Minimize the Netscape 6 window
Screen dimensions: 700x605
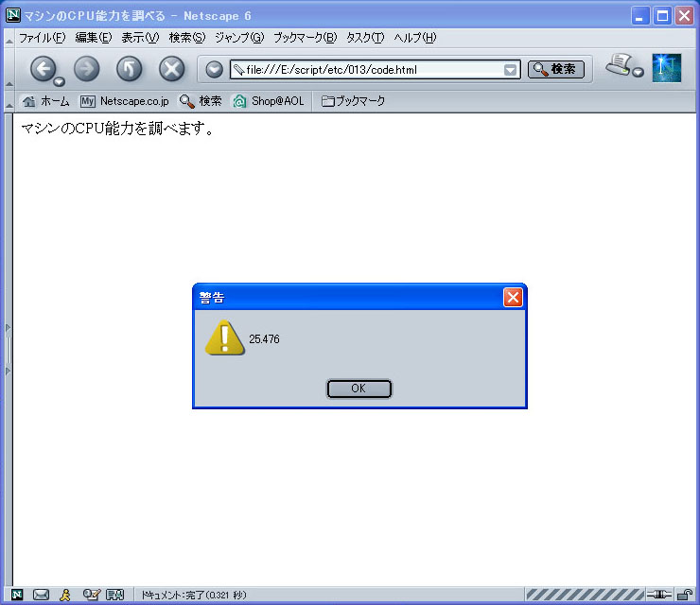click(x=640, y=16)
